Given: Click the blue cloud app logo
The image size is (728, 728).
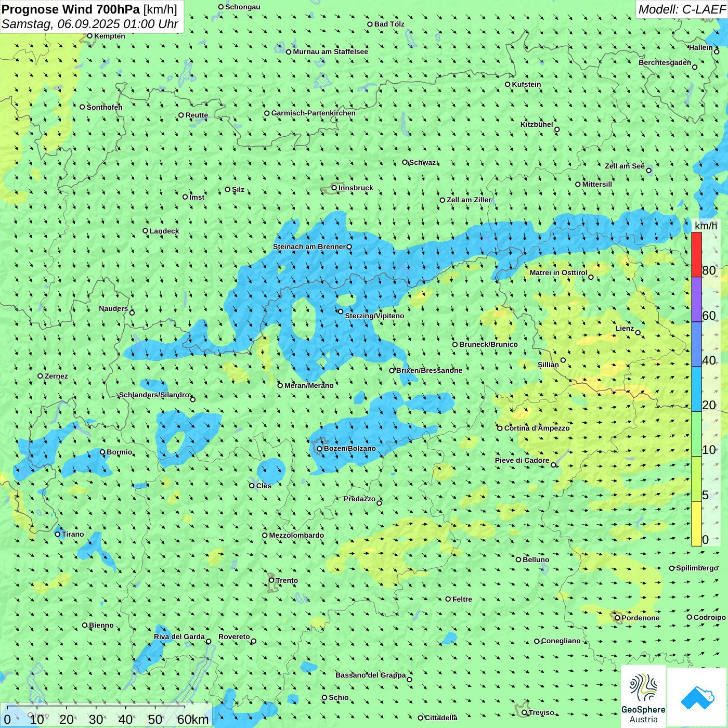Looking at the screenshot, I should pyautogui.click(x=697, y=698).
